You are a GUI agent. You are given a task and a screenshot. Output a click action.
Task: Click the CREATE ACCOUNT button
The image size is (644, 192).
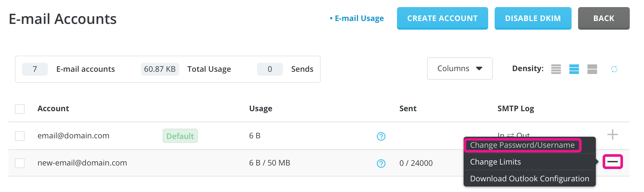(442, 18)
